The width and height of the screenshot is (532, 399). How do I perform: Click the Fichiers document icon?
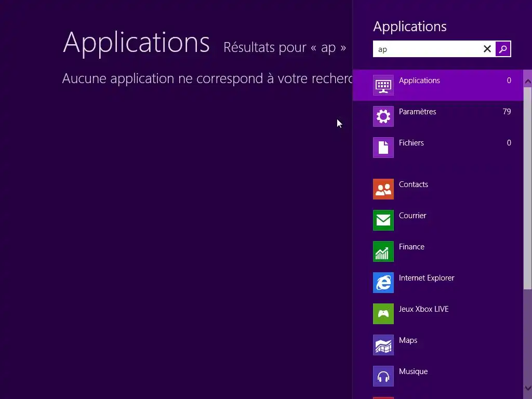(383, 148)
